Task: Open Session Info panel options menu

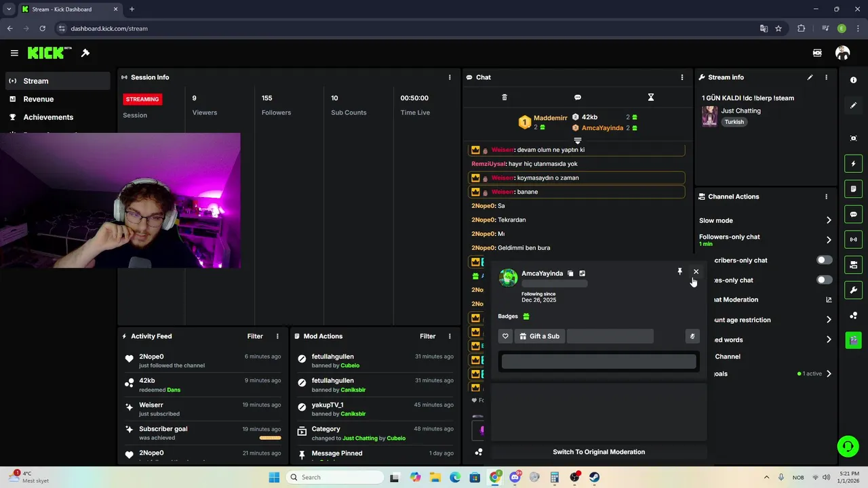Action: [x=450, y=77]
